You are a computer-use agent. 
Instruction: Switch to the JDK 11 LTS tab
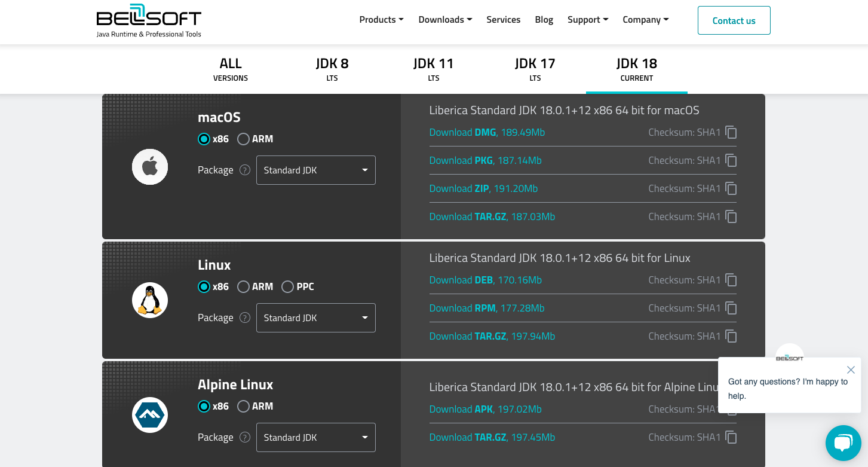pyautogui.click(x=434, y=69)
